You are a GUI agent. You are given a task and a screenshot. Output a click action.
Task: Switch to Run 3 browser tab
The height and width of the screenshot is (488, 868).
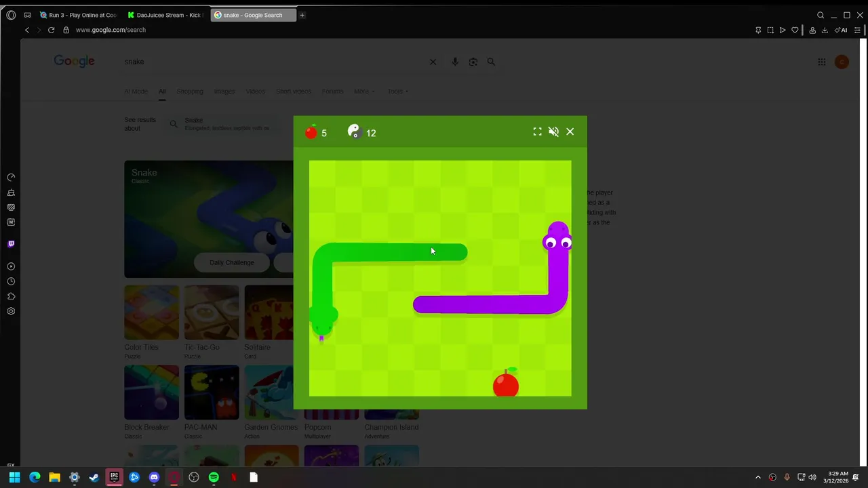[78, 15]
